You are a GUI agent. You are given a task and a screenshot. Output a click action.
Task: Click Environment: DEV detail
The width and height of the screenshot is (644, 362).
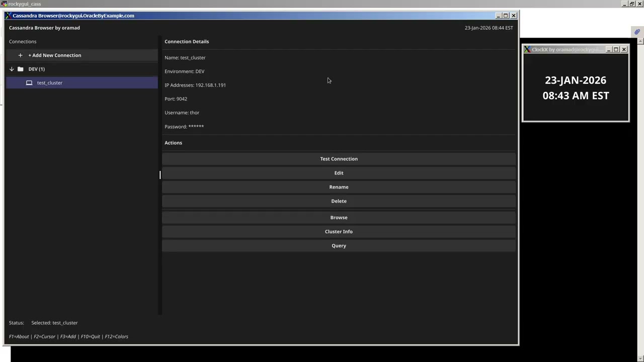[x=184, y=71]
